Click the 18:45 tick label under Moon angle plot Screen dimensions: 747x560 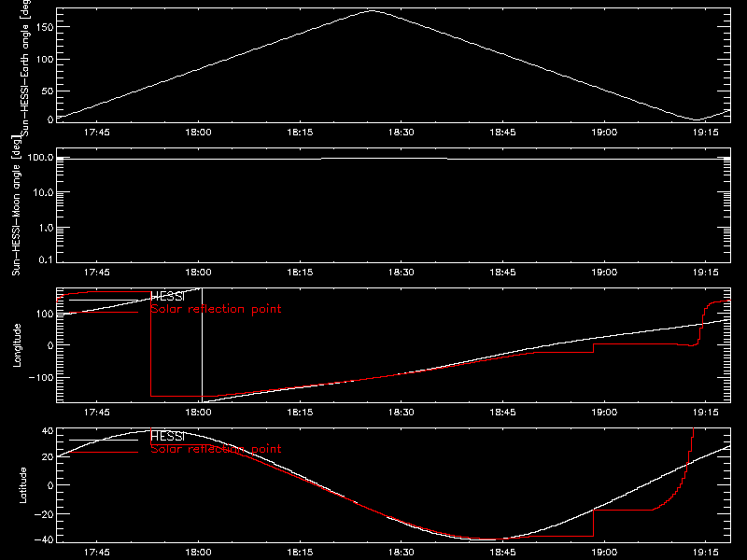pos(502,273)
